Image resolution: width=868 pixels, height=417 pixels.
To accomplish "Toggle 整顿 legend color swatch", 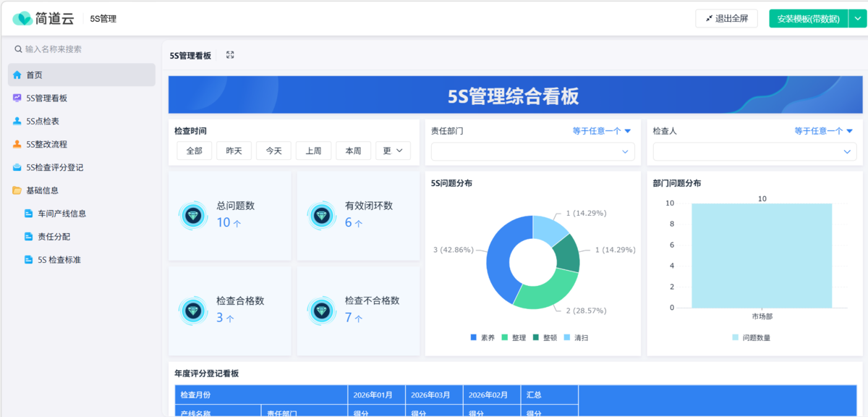I will point(536,337).
